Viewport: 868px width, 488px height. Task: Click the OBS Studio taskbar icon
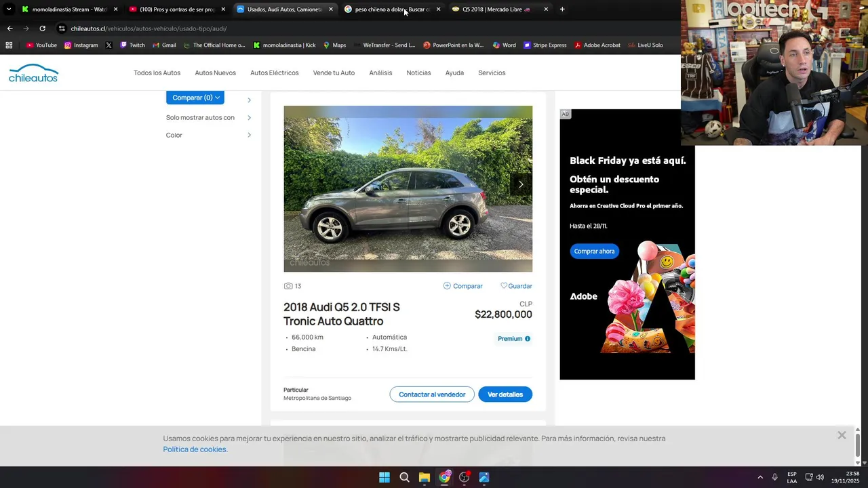pos(464,477)
